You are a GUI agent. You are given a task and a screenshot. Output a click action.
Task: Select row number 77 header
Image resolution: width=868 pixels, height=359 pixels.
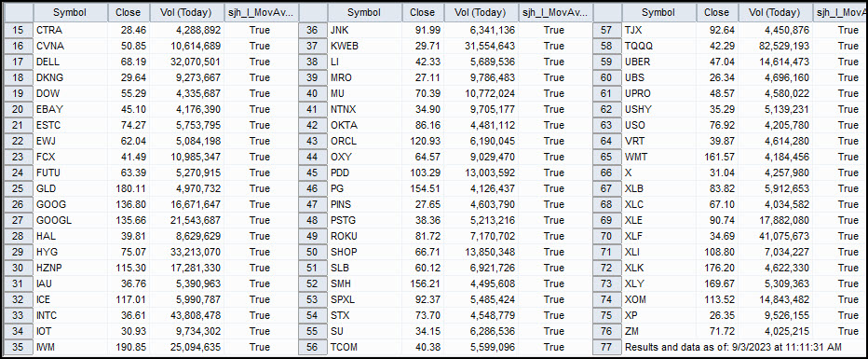[x=606, y=347]
